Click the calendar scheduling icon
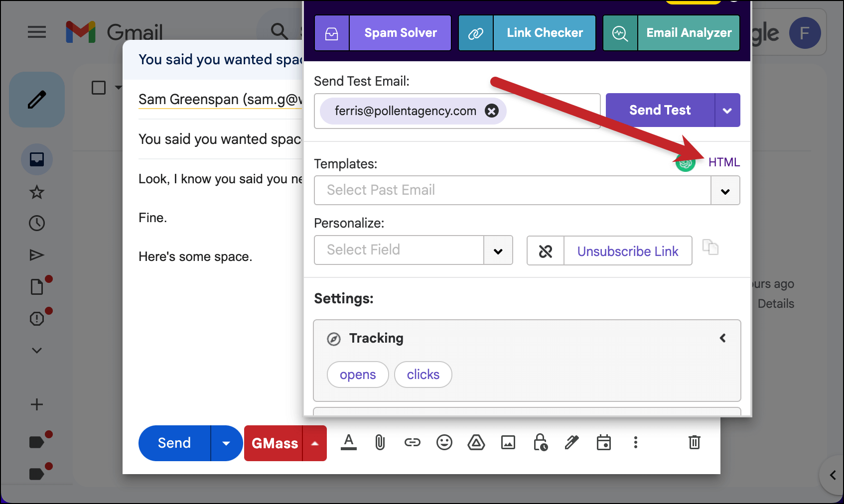 (x=604, y=442)
